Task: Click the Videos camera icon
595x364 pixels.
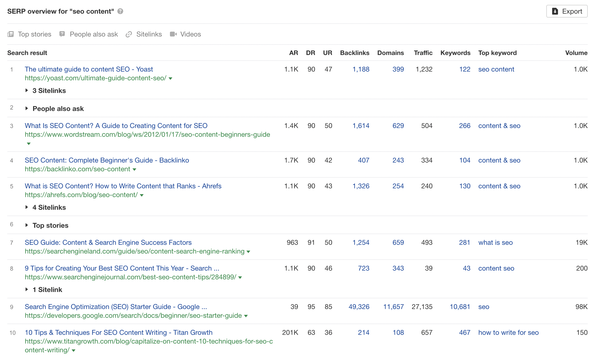Action: point(173,34)
